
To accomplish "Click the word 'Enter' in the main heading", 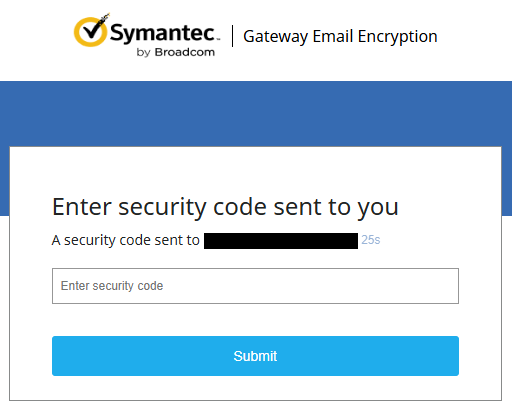I will click(x=82, y=207).
